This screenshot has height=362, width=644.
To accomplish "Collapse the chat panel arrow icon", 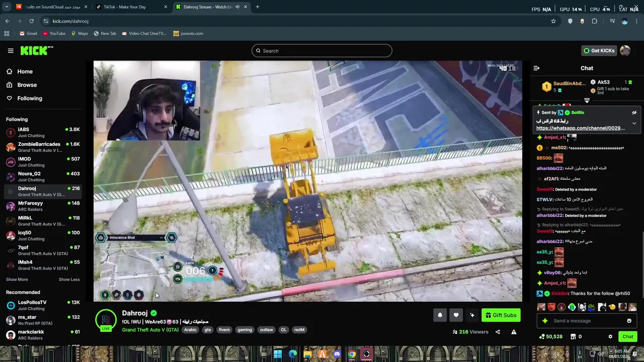I will [x=536, y=68].
